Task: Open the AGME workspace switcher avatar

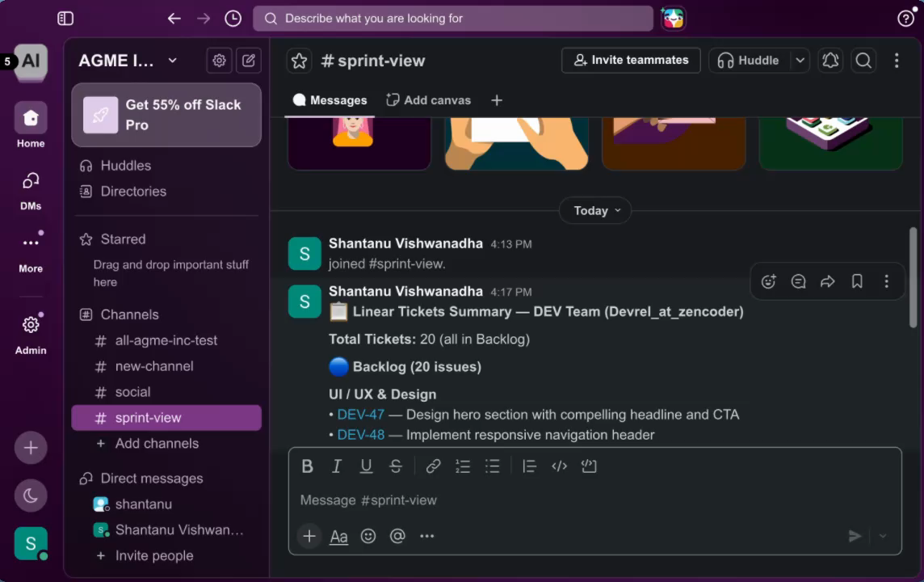Action: [31, 61]
